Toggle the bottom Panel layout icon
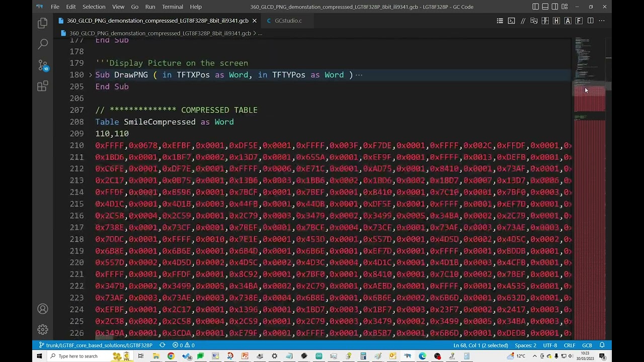644x362 pixels. point(545,7)
